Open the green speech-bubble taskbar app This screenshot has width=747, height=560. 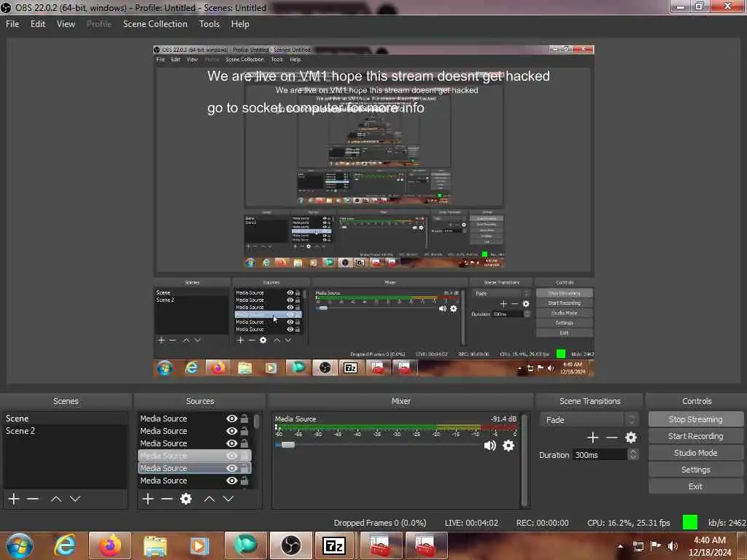coord(245,545)
